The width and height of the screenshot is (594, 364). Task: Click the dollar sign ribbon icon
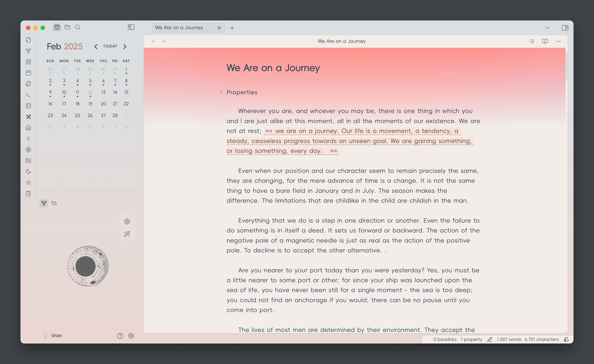(x=28, y=150)
